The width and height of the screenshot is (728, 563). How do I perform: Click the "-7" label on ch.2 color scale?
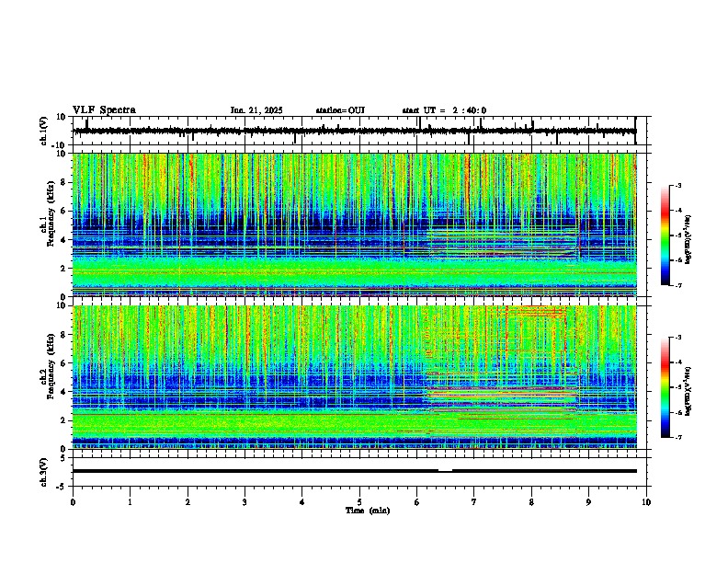(x=677, y=437)
